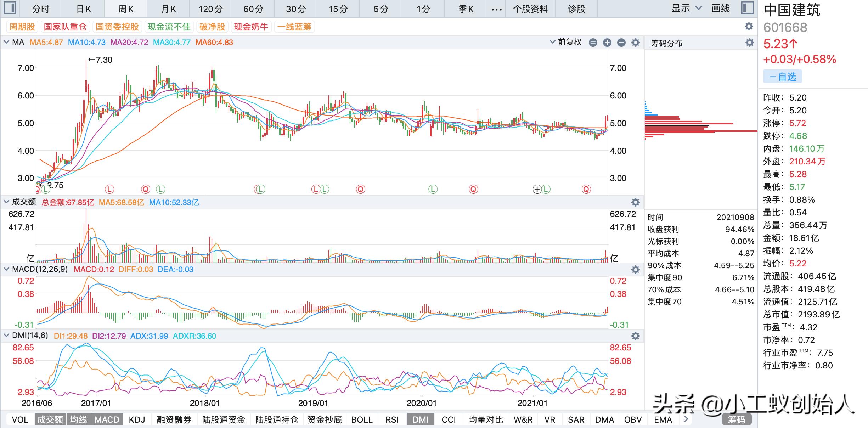This screenshot has height=428, width=868.
Task: Switch to the 月K period tab
Action: click(169, 9)
